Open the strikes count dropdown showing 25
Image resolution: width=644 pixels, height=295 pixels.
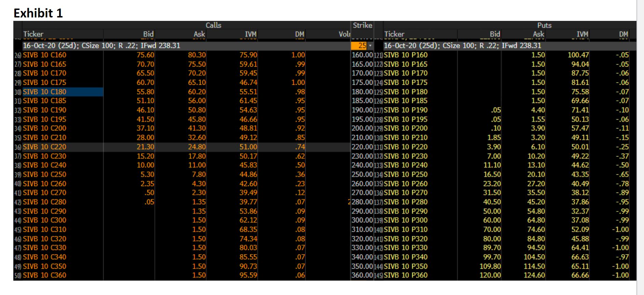coord(363,46)
